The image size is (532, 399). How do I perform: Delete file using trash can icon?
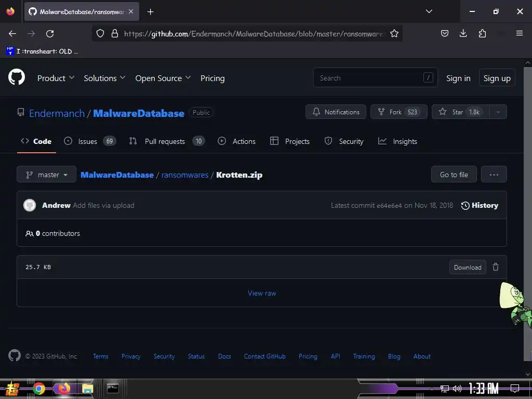click(495, 267)
